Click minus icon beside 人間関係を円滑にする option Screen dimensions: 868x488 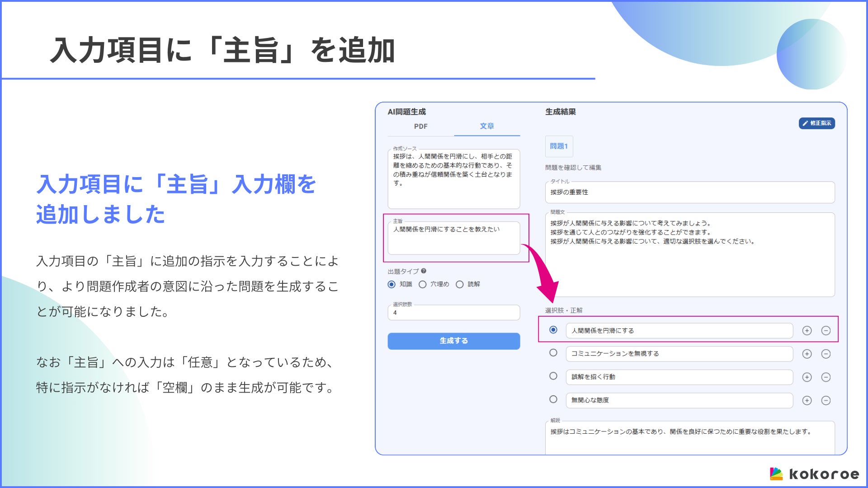click(826, 331)
